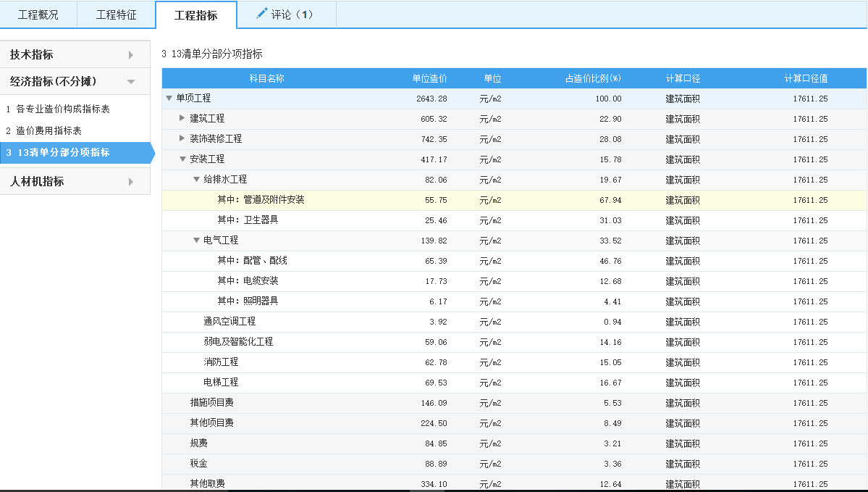Select the 其中：照明器具 row
868x492 pixels.
point(514,301)
